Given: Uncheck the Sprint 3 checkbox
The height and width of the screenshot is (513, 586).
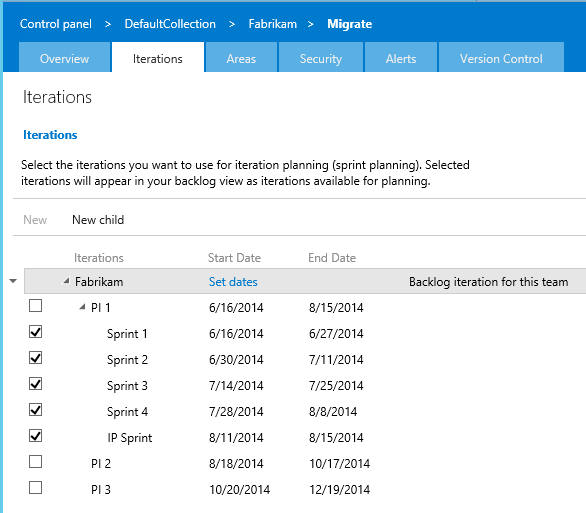Looking at the screenshot, I should point(36,384).
